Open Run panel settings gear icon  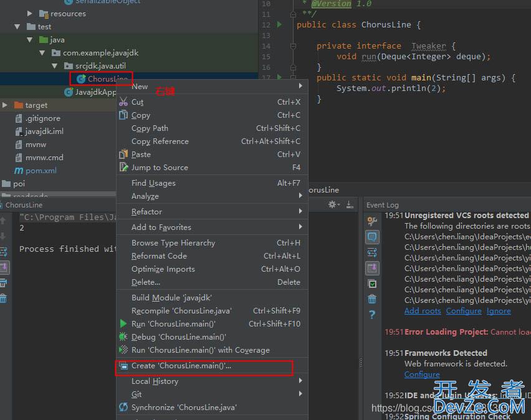(x=332, y=204)
